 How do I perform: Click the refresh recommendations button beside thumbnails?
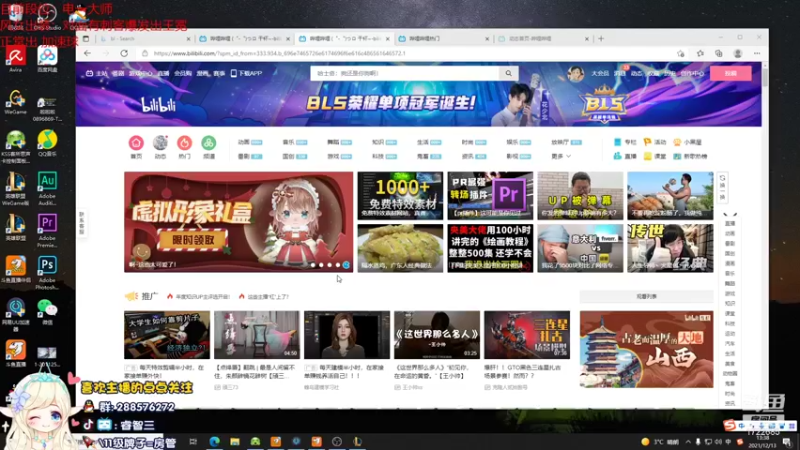(722, 188)
